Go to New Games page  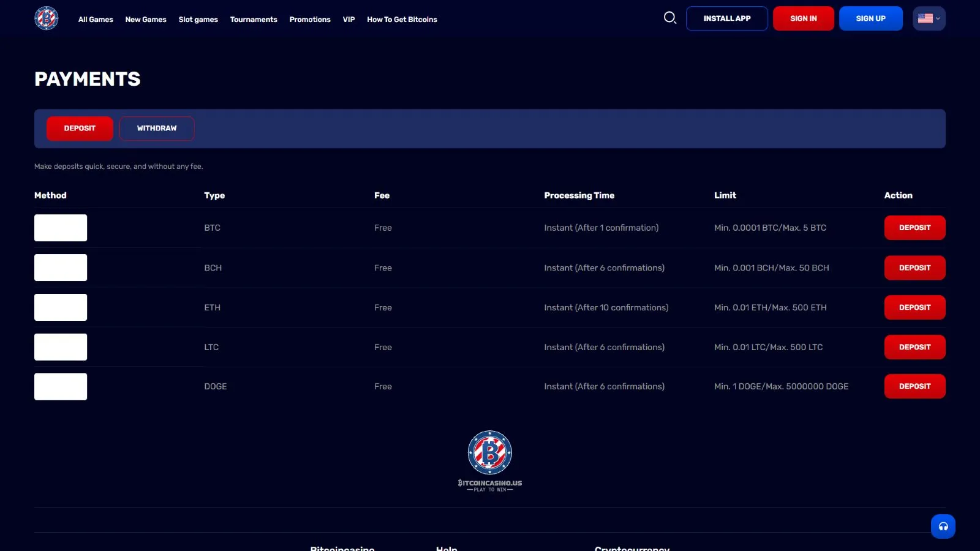[x=146, y=20]
